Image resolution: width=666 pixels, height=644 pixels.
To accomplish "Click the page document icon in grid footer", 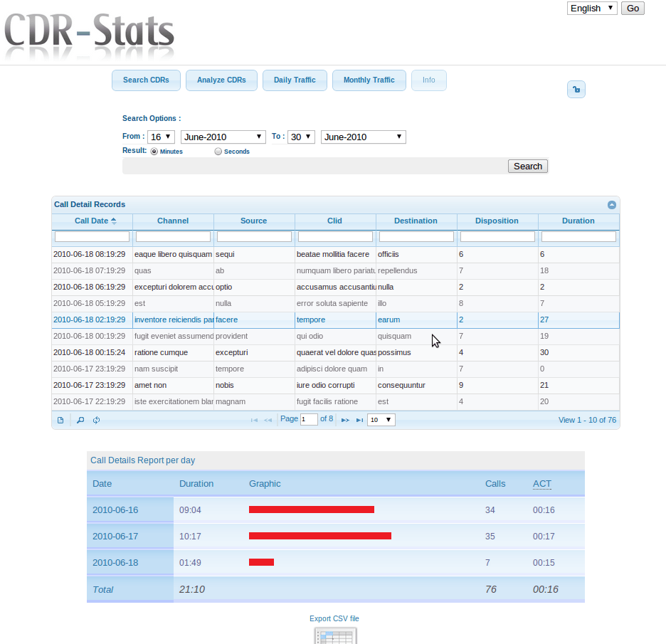I will tap(60, 420).
